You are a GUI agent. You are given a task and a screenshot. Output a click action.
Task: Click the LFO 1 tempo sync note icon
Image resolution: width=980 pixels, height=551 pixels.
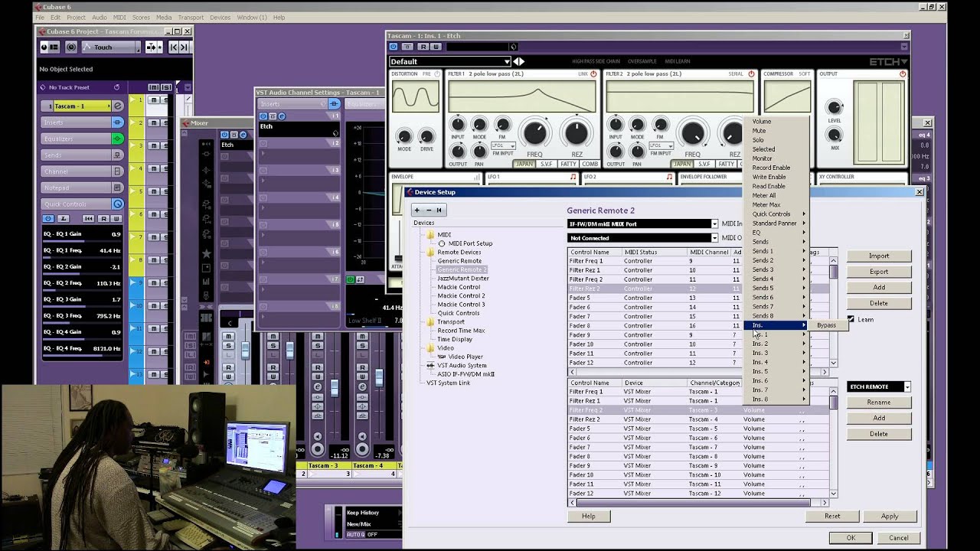[573, 177]
